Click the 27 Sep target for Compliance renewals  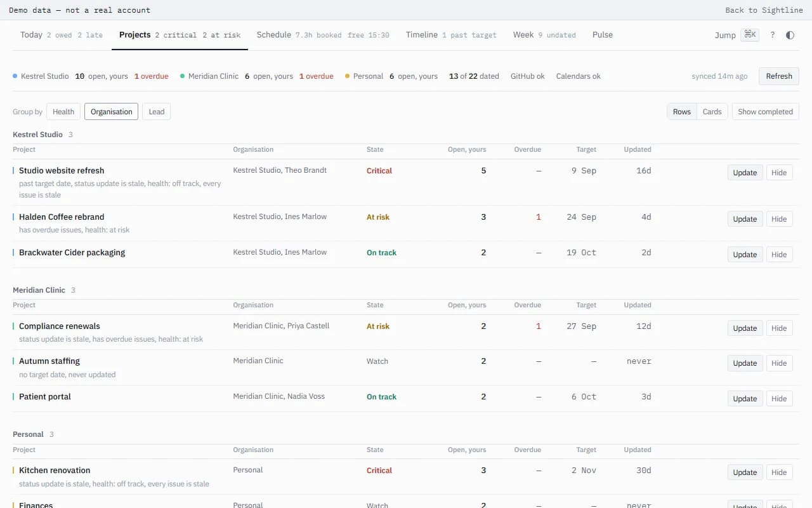[581, 326]
